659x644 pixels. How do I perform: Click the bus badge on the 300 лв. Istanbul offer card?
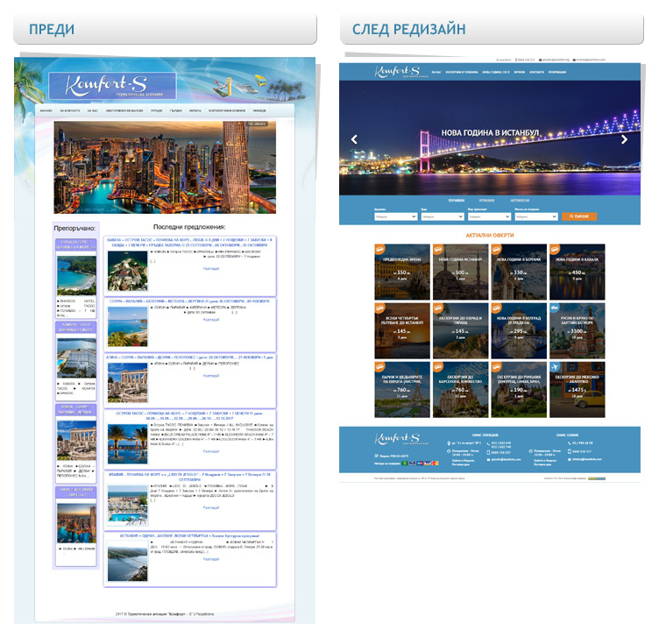point(438,249)
